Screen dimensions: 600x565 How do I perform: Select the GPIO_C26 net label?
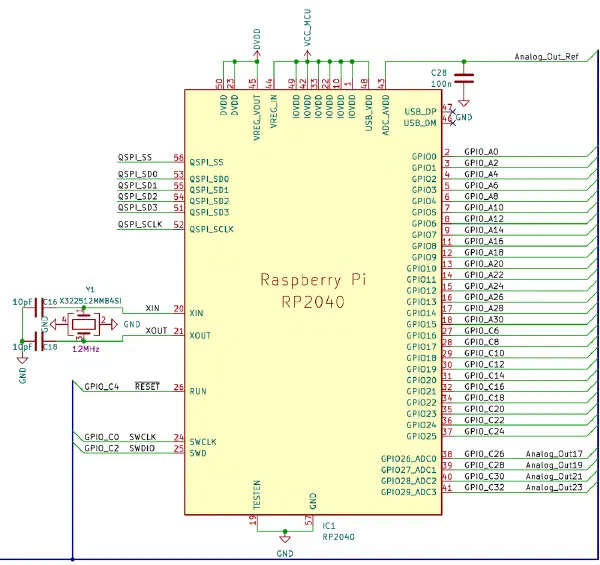pos(484,454)
